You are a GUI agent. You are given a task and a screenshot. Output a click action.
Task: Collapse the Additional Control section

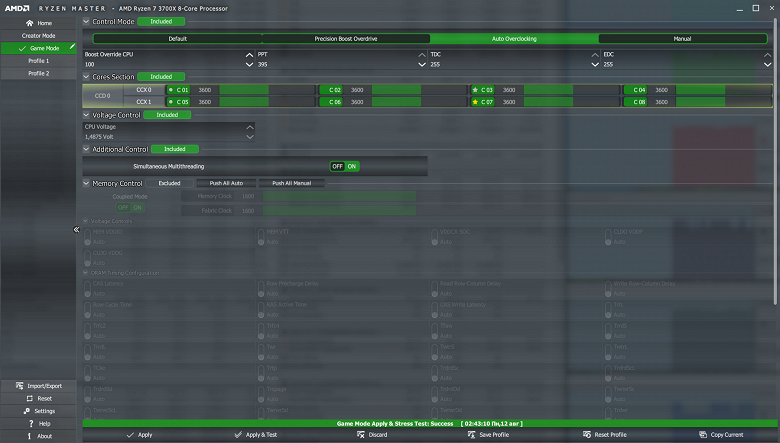(86, 149)
